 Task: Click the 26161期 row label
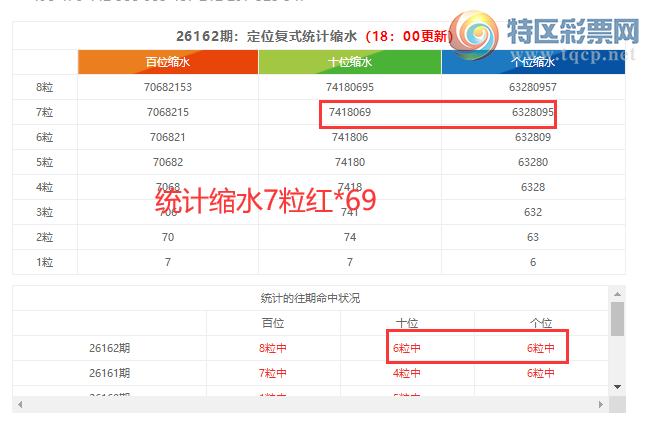click(109, 373)
